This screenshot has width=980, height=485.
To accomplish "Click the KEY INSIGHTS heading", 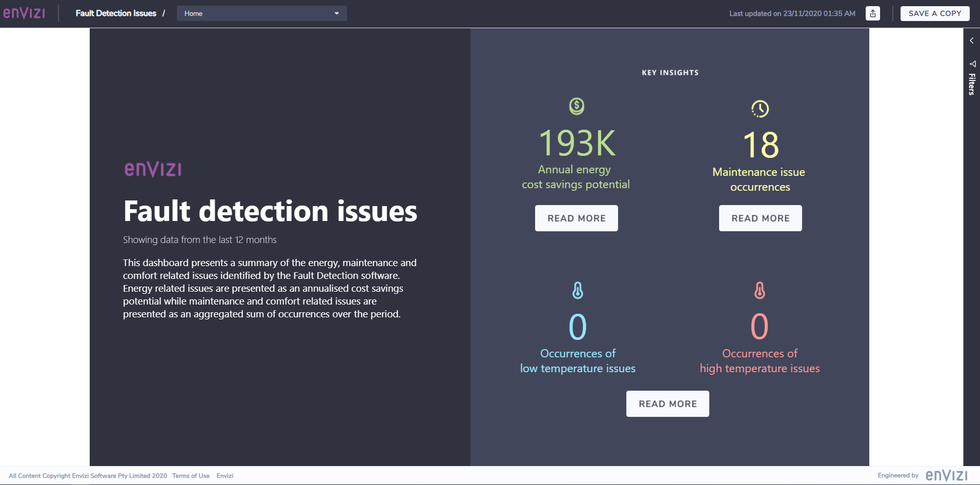I will [x=670, y=73].
